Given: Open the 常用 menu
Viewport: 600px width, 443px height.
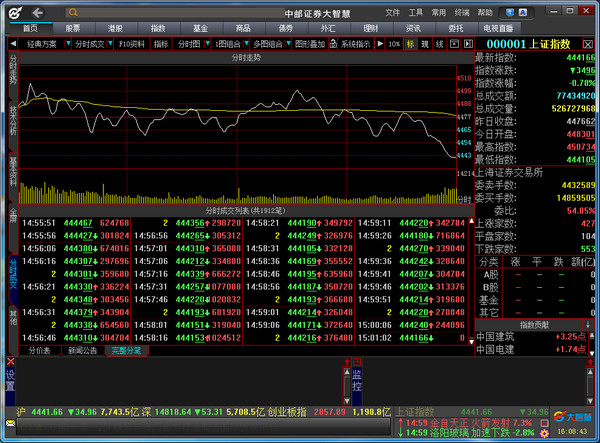Looking at the screenshot, I should [439, 13].
